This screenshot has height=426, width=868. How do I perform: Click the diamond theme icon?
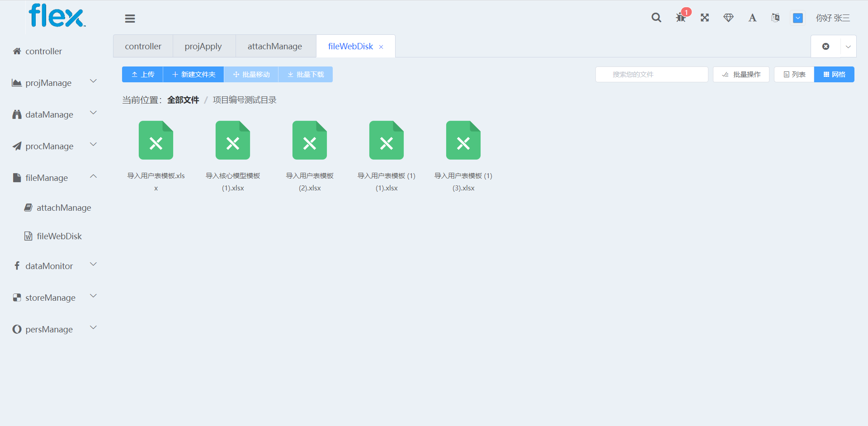click(728, 18)
